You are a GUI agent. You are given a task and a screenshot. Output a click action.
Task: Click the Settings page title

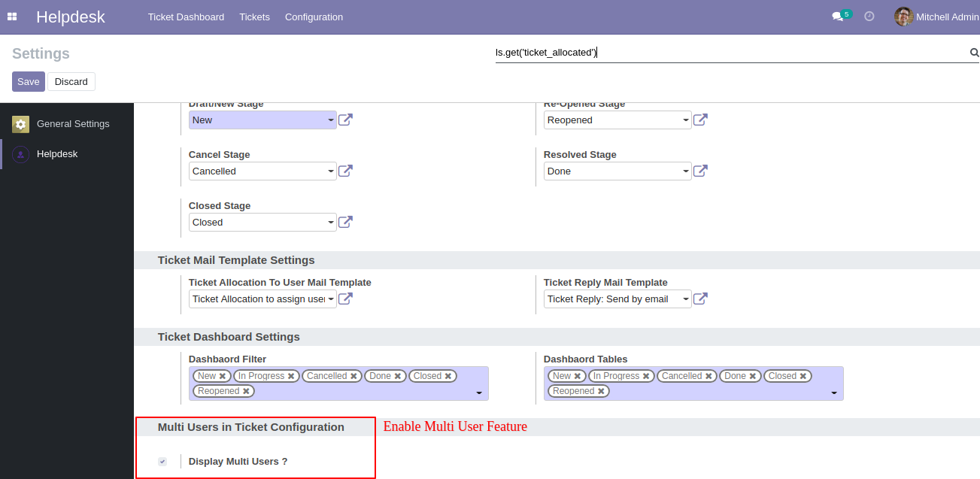coord(41,53)
